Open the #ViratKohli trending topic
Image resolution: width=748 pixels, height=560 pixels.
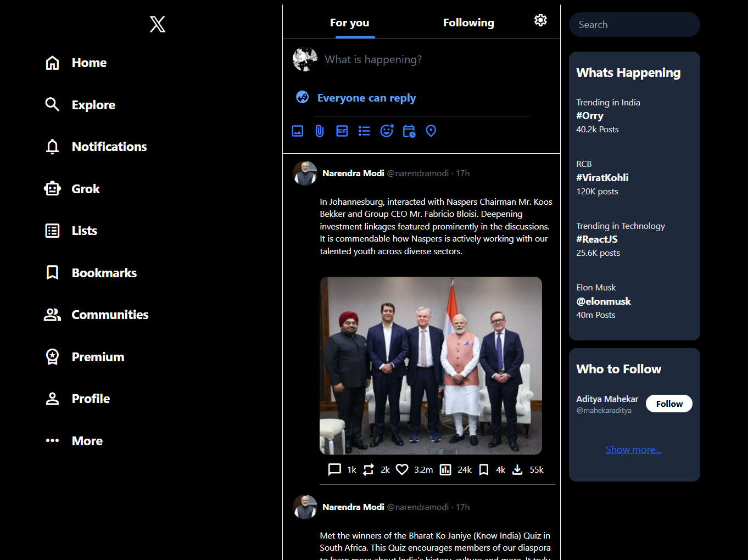click(x=602, y=177)
